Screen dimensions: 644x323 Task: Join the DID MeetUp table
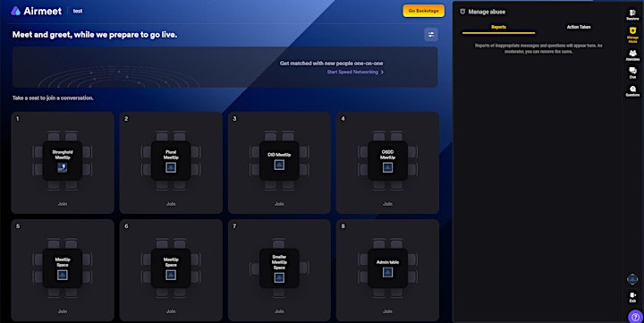point(279,204)
